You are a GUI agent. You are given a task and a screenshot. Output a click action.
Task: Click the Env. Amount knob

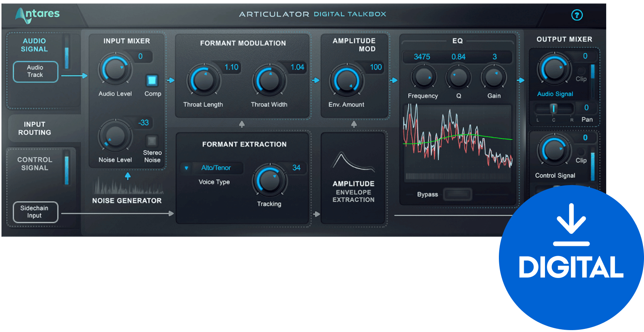[346, 80]
